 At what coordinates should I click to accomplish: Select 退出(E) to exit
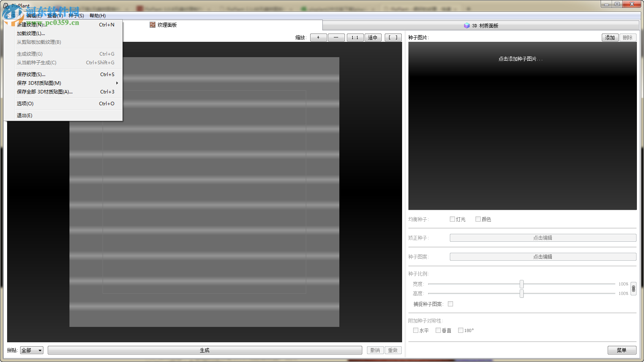click(x=63, y=116)
